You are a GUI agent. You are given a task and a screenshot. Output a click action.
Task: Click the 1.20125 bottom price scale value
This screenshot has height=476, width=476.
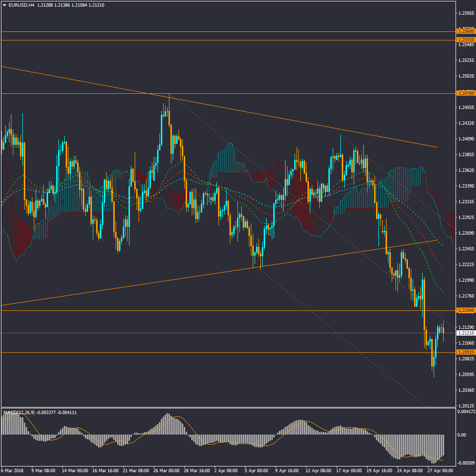click(465, 406)
